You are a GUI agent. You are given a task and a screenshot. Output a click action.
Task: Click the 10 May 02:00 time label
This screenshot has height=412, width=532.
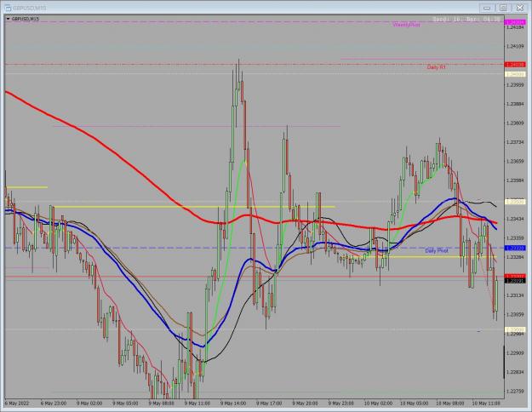(378, 403)
